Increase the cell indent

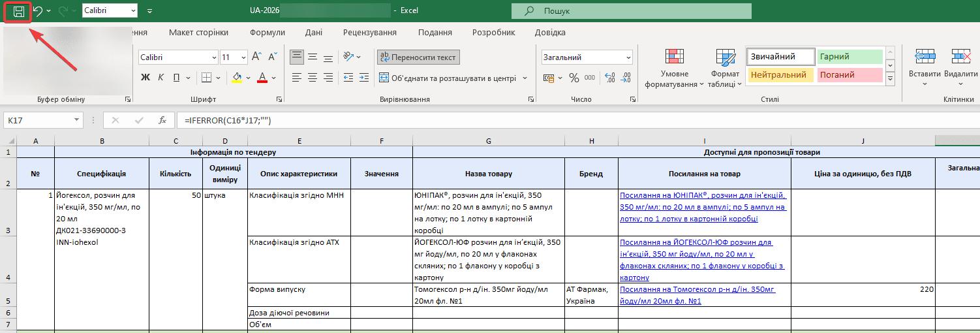pos(364,78)
